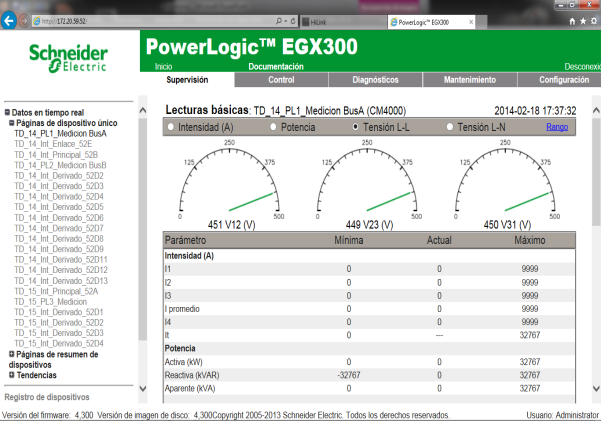Click the browser back arrow button
The height and width of the screenshot is (421, 601).
11,19
